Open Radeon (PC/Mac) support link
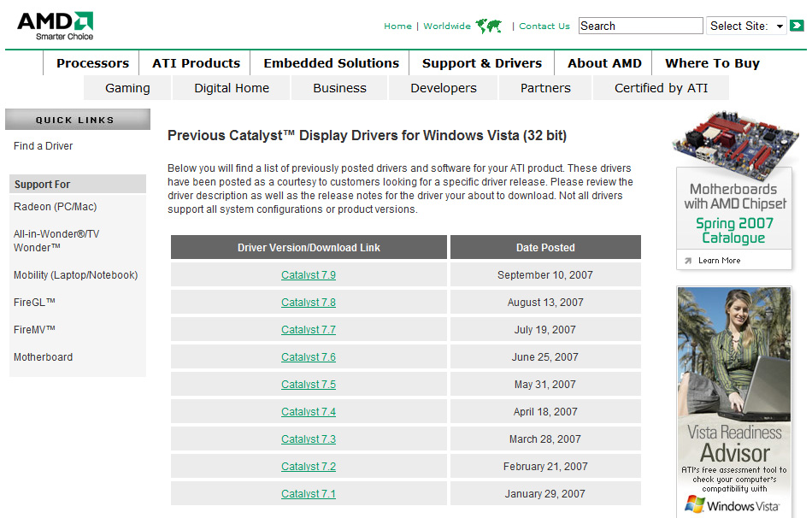This screenshot has width=812, height=518. [x=55, y=207]
